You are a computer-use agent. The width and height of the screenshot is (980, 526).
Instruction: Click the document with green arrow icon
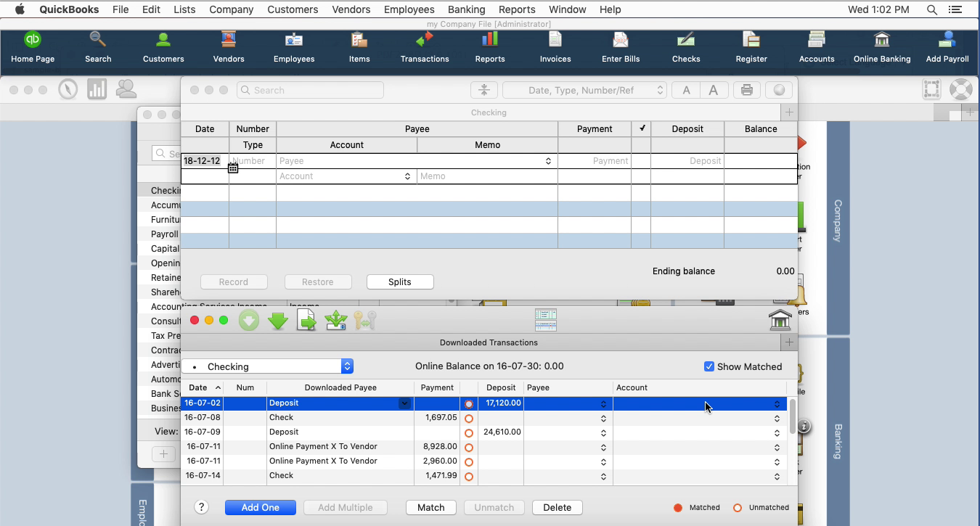tap(307, 320)
